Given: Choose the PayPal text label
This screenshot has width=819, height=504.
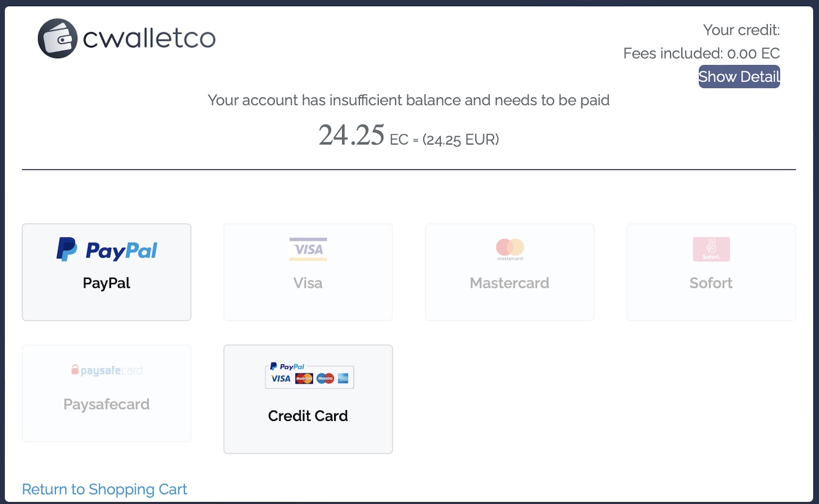Looking at the screenshot, I should click(106, 284).
